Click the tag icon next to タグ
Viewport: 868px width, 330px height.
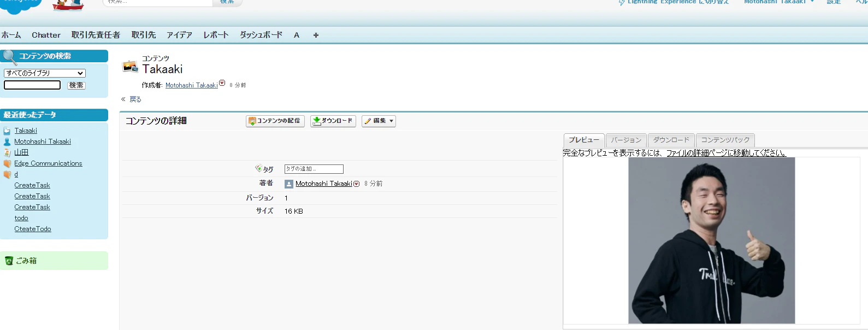click(x=258, y=169)
